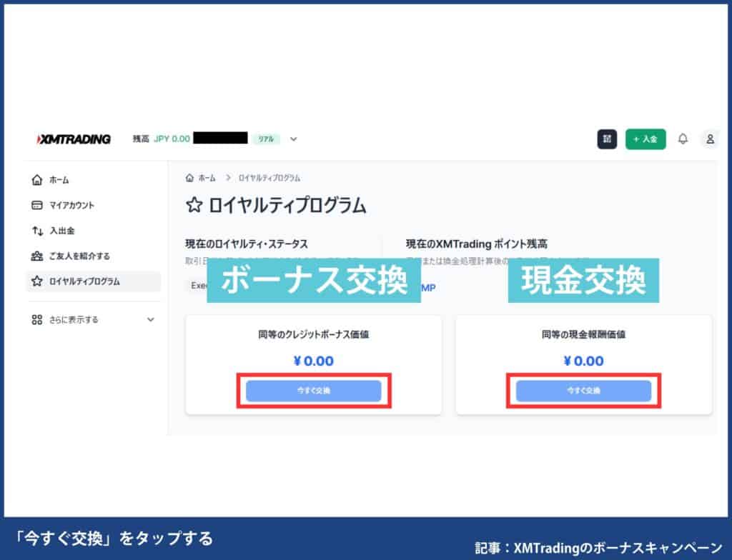Open ご友人を紹介する in the sidebar
The width and height of the screenshot is (732, 560).
click(79, 256)
